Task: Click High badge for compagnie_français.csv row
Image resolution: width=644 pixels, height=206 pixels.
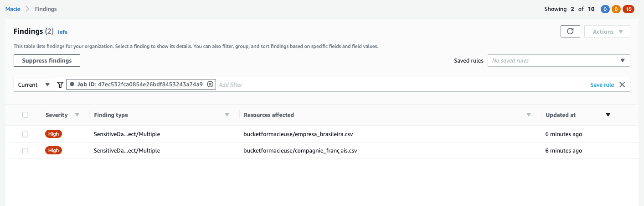Action: click(x=54, y=150)
